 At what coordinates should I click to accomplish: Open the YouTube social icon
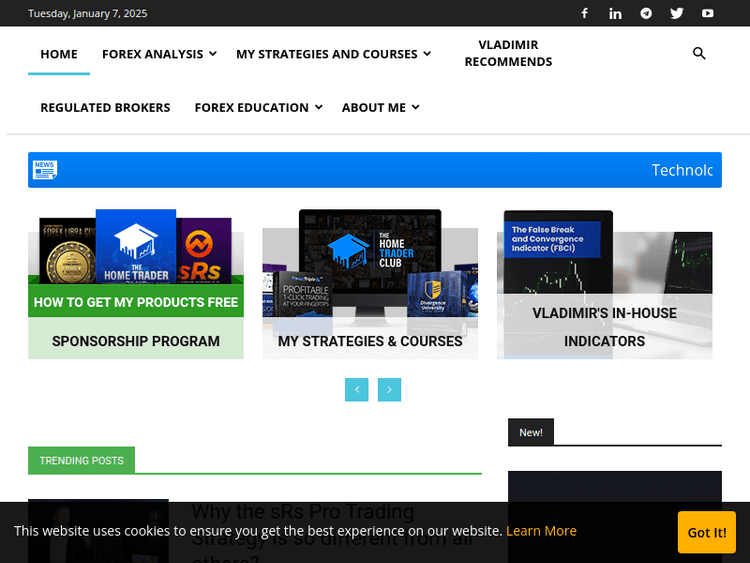coord(708,13)
